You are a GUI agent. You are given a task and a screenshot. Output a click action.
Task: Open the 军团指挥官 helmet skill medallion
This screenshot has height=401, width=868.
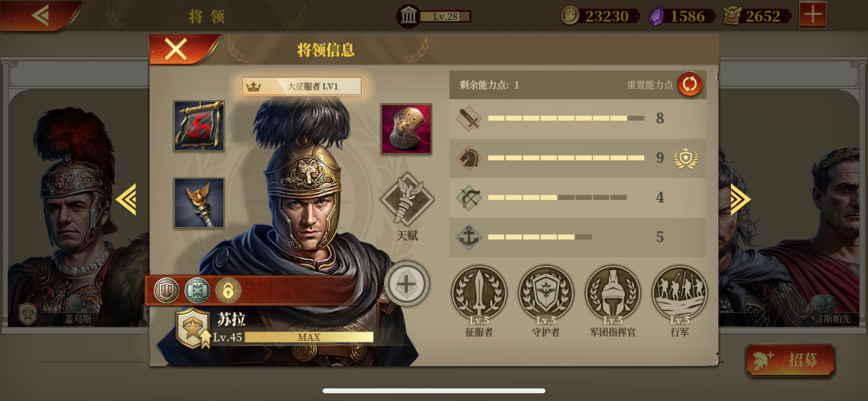pos(612,293)
